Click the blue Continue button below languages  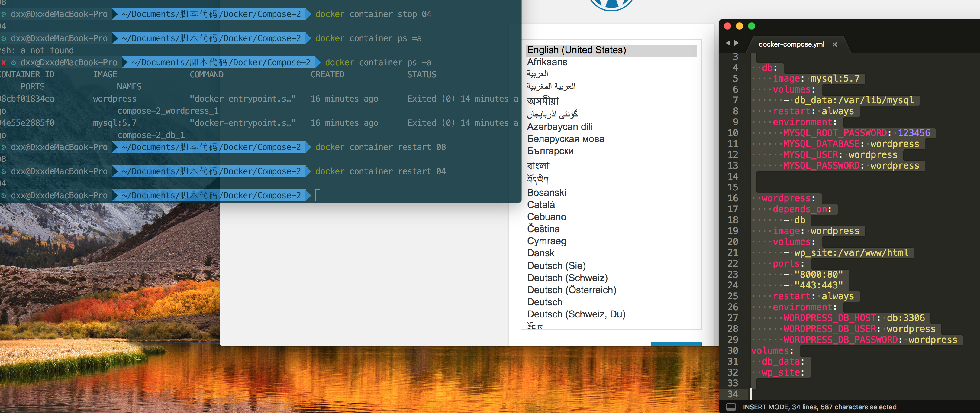click(676, 344)
